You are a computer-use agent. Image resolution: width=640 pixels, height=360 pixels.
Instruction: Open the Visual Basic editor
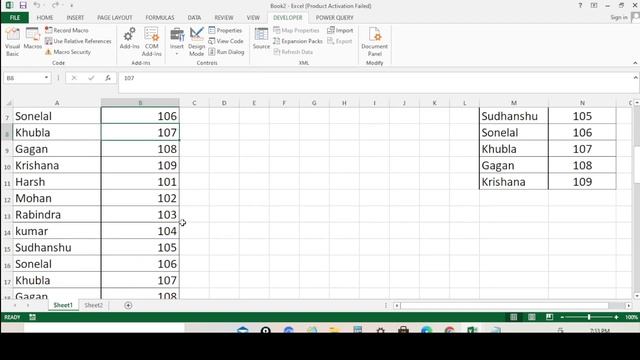click(12, 42)
